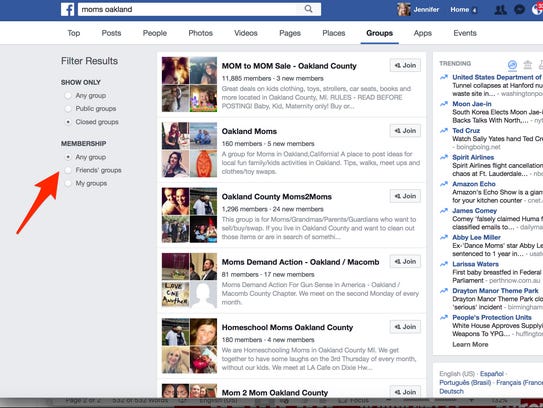This screenshot has height=408, width=543.
Task: Select 'My groups' radio option
Action: (x=68, y=183)
